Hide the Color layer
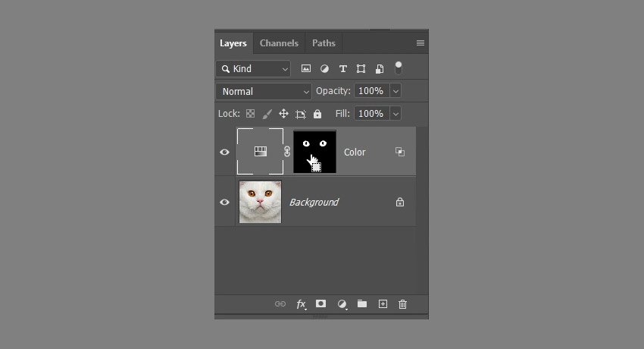 (224, 152)
